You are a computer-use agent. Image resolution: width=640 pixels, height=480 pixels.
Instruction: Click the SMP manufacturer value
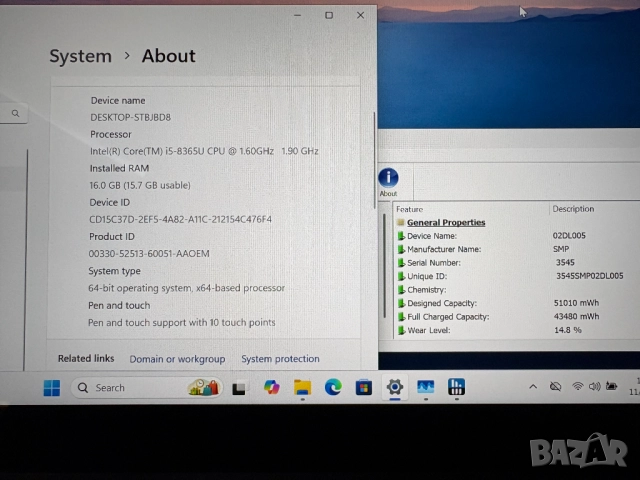click(x=561, y=249)
